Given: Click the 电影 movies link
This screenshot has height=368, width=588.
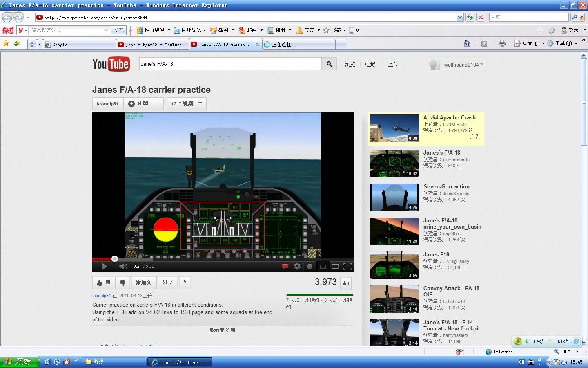Looking at the screenshot, I should (x=370, y=64).
